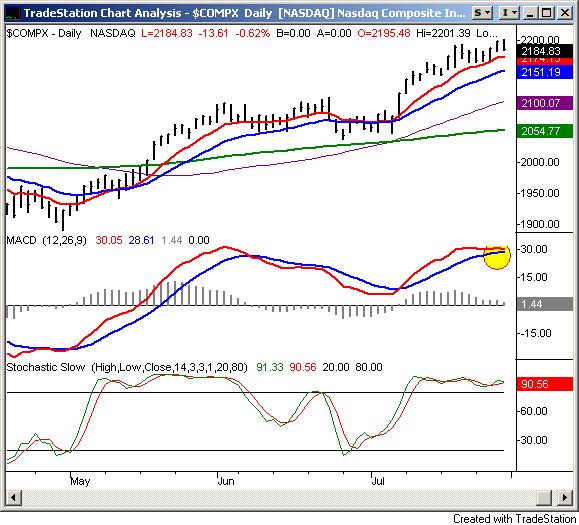This screenshot has width=579, height=525.
Task: Click the L=2184.83 last price readout
Action: pyautogui.click(x=167, y=33)
